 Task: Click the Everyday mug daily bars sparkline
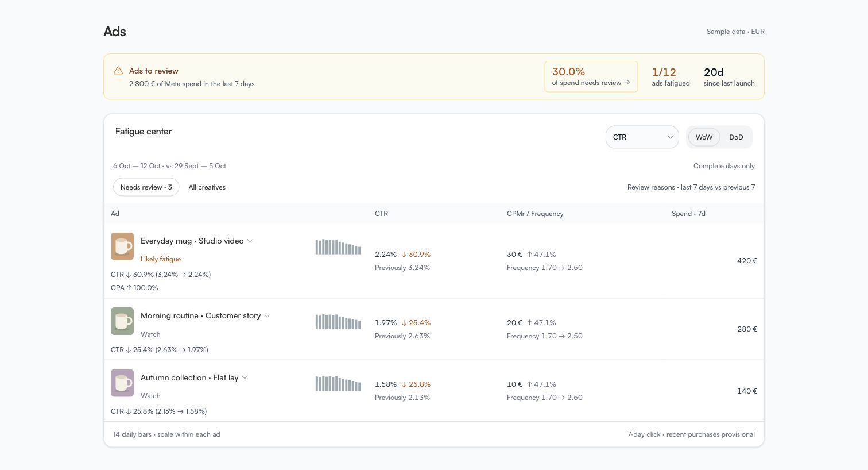(x=338, y=246)
